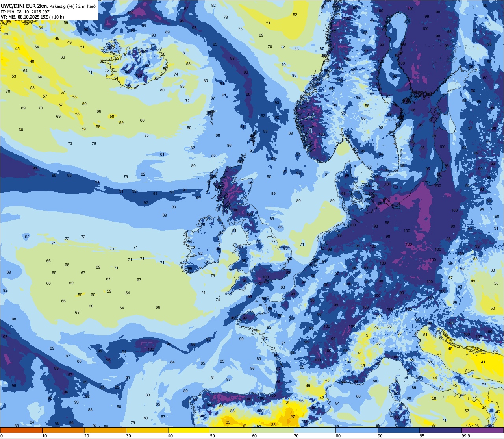504x439 pixels.
Task: Click the humidity value '77' over eastern England
Action: pos(273,242)
